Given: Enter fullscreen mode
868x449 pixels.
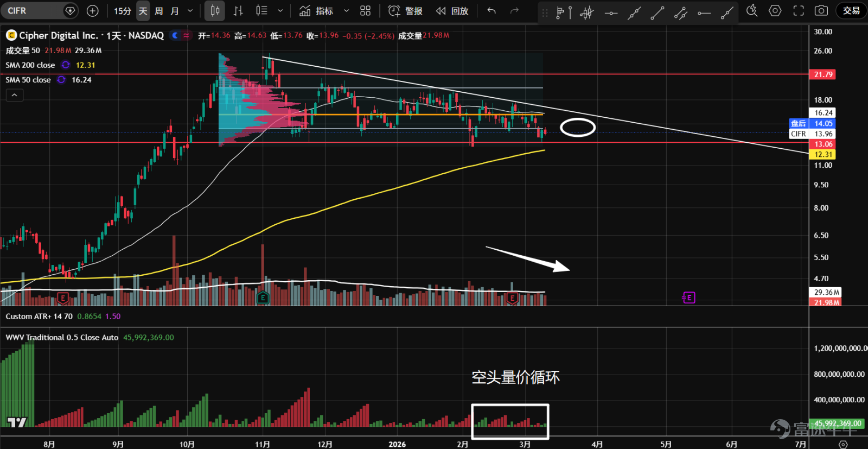Looking at the screenshot, I should [x=798, y=11].
